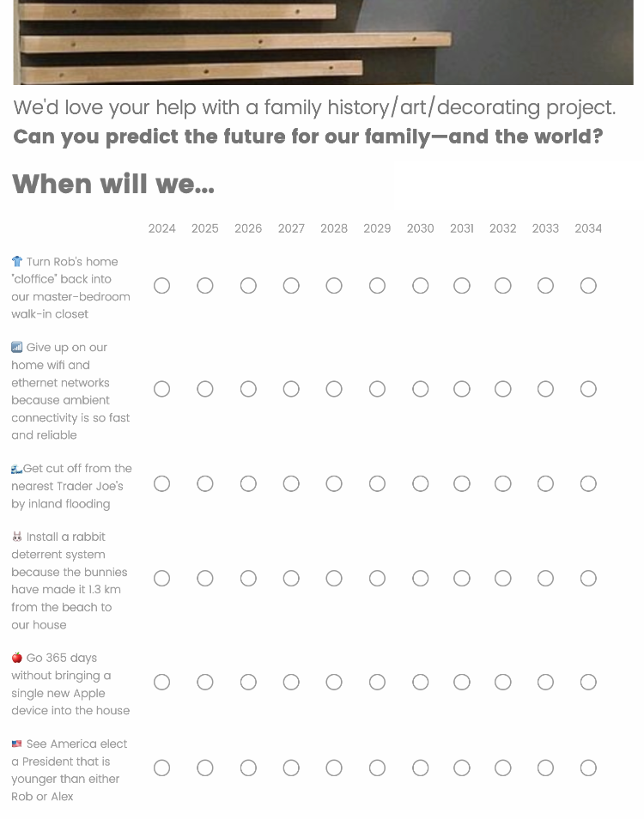Viewport: 644px width, 838px height.
Task: Pick 2028 for the inland flooding question
Action: point(334,483)
